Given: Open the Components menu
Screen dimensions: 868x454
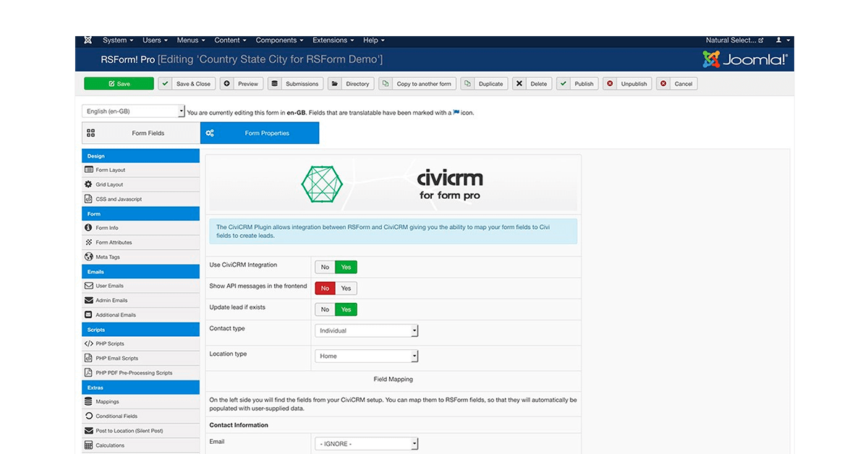Looking at the screenshot, I should point(279,40).
